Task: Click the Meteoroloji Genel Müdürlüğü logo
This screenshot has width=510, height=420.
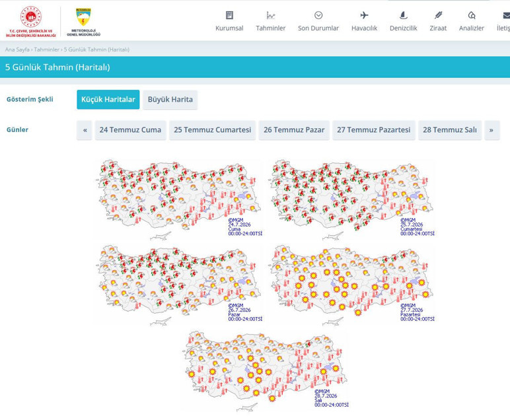Action: [x=84, y=22]
